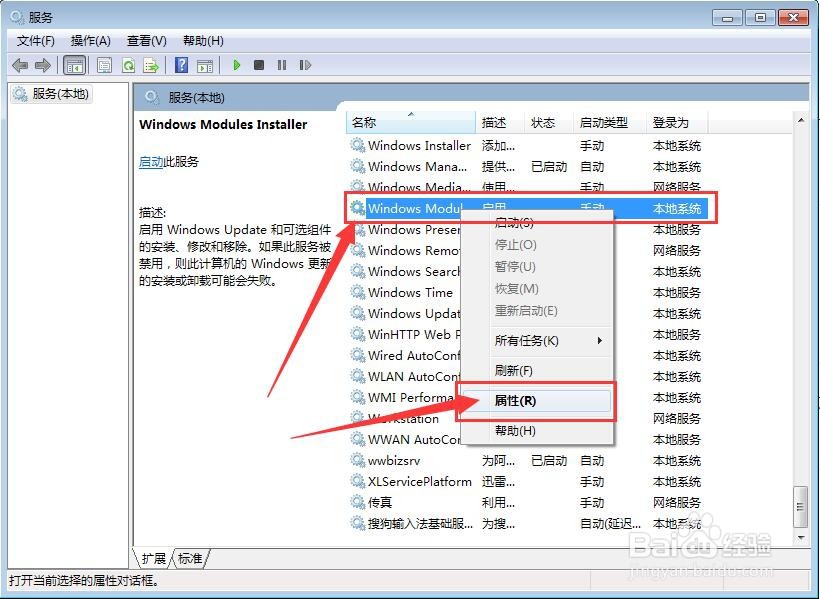The image size is (820, 599).
Task: Select the Windows Installer service row
Action: (526, 145)
